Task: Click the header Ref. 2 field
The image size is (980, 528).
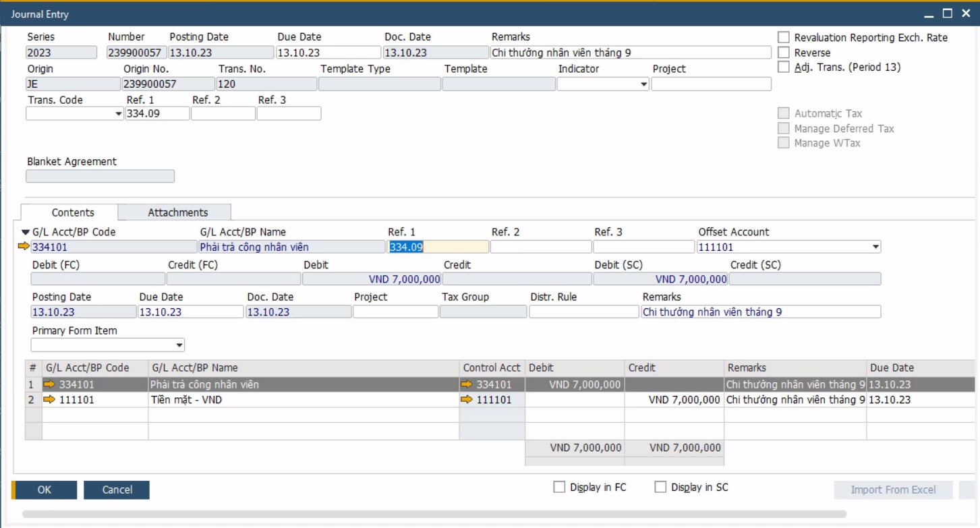Action: pyautogui.click(x=223, y=114)
